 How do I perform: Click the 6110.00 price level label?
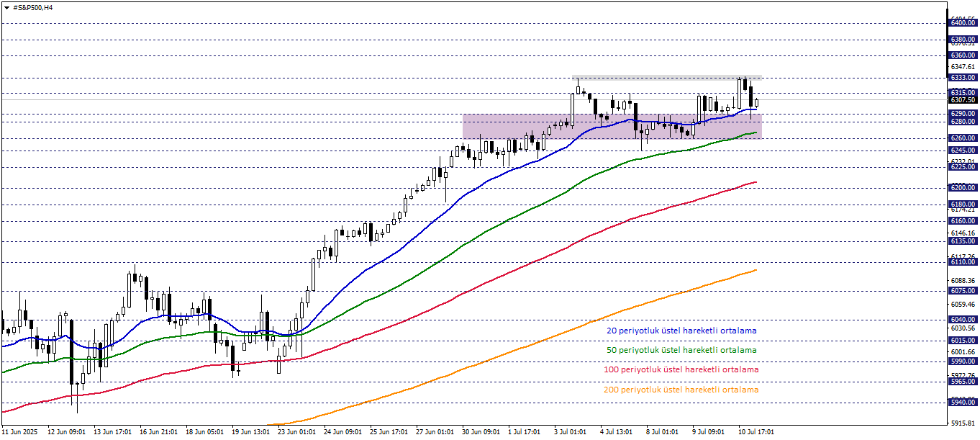[963, 263]
